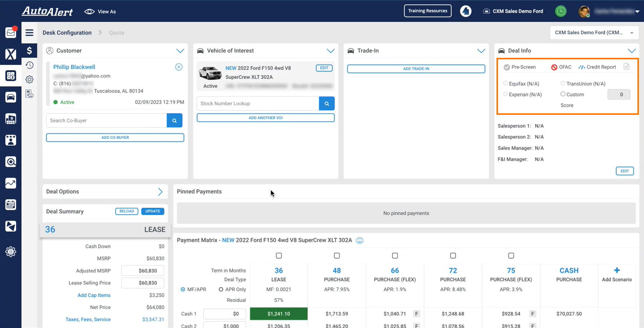Select the Equifax radio option

(x=505, y=83)
